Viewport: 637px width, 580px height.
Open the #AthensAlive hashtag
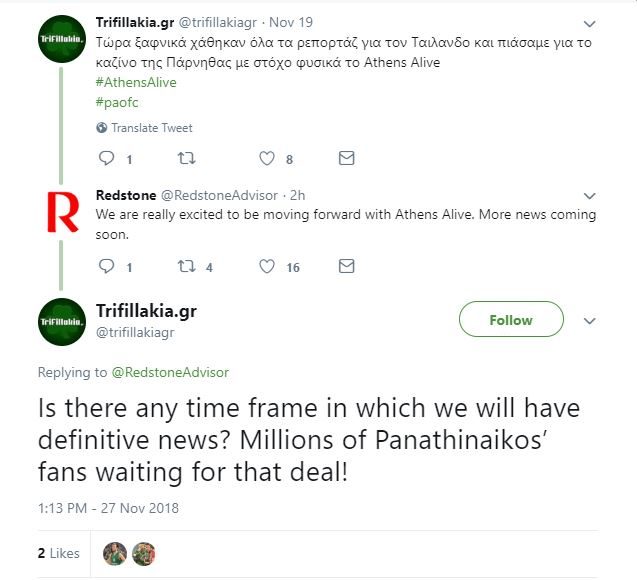click(x=136, y=82)
